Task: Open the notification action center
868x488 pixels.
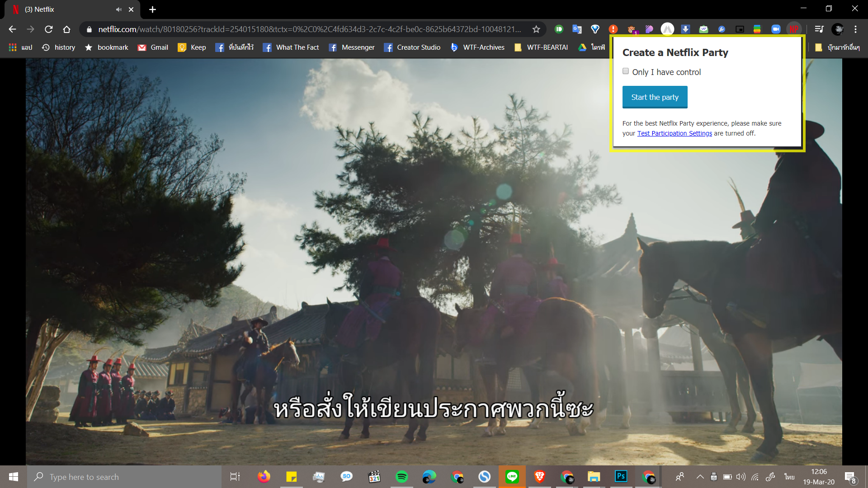Action: tap(850, 477)
